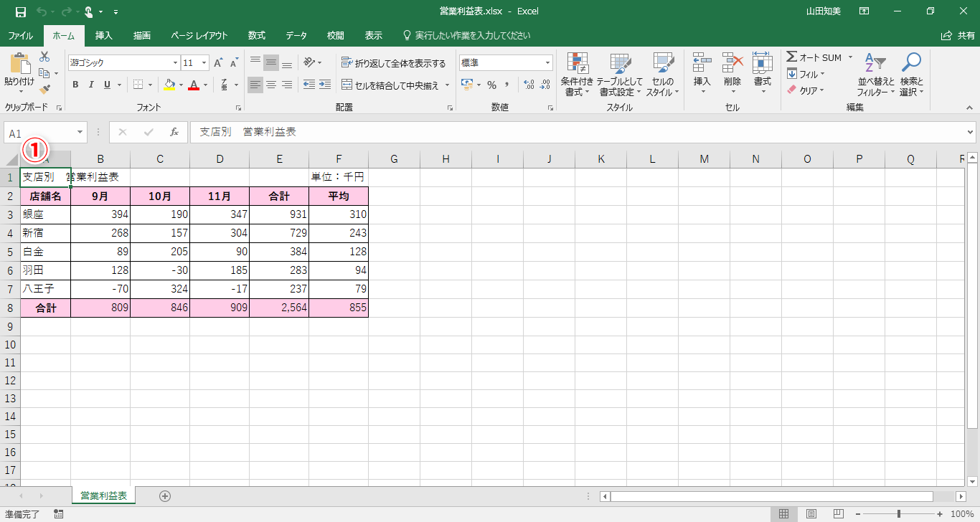This screenshot has height=522, width=980.
Task: Click the text orientation icon
Action: (x=308, y=63)
